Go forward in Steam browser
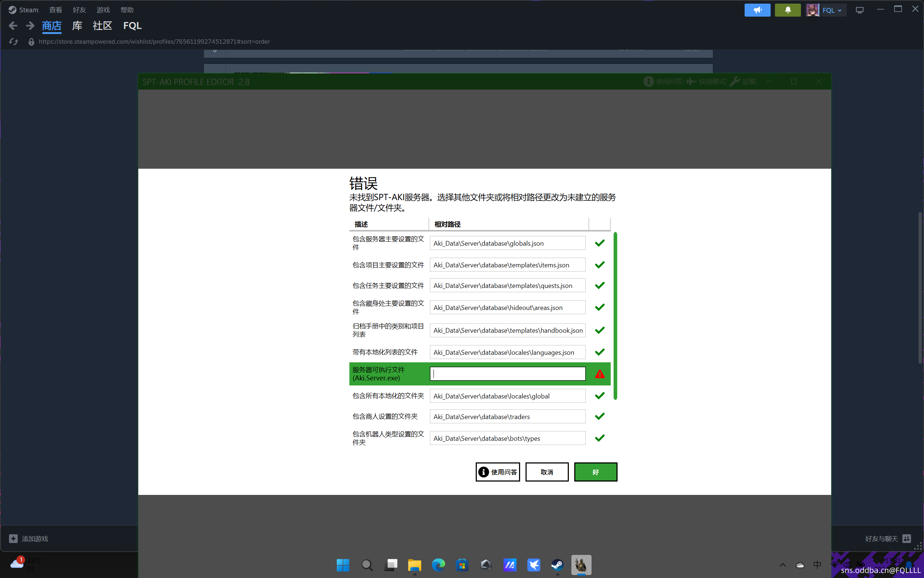The height and width of the screenshot is (578, 924). pyautogui.click(x=30, y=26)
